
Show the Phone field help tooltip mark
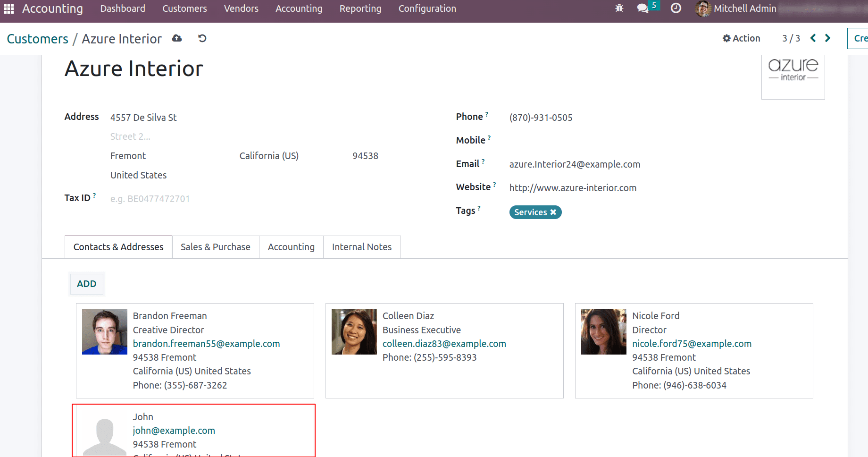487,114
